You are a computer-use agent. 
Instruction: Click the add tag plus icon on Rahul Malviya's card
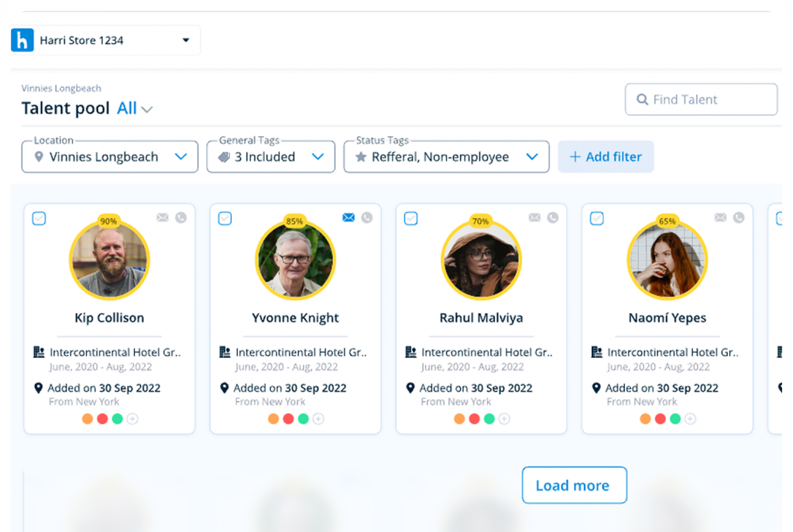coord(504,419)
